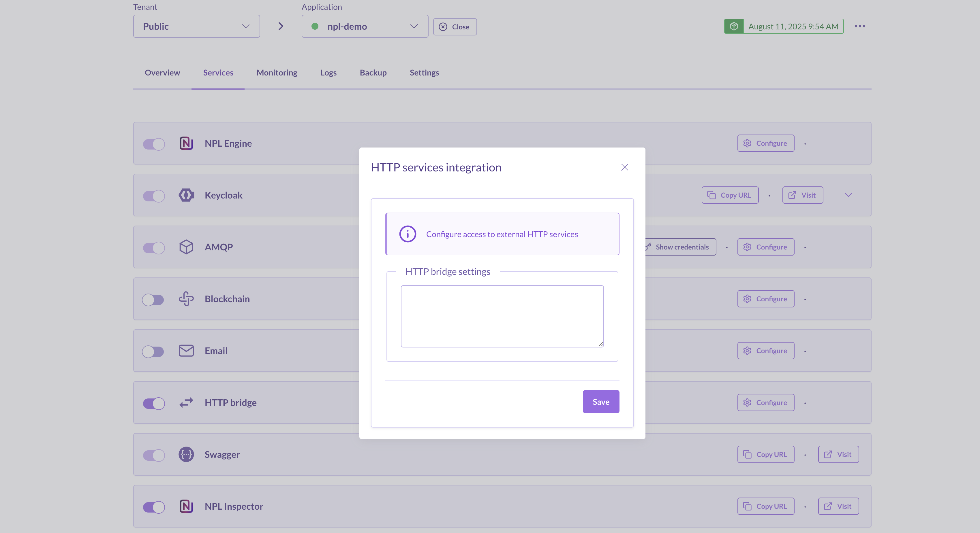Switch to the Monitoring tab
The width and height of the screenshot is (980, 533).
point(277,73)
